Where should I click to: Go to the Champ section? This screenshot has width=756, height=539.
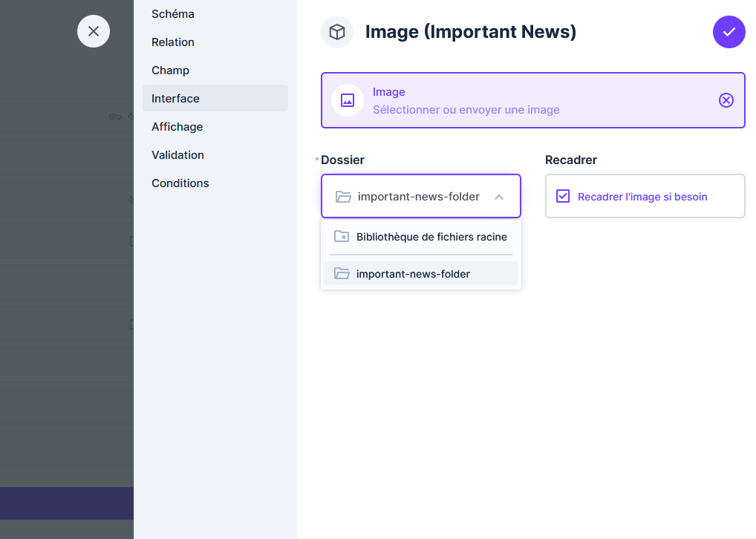coord(171,71)
